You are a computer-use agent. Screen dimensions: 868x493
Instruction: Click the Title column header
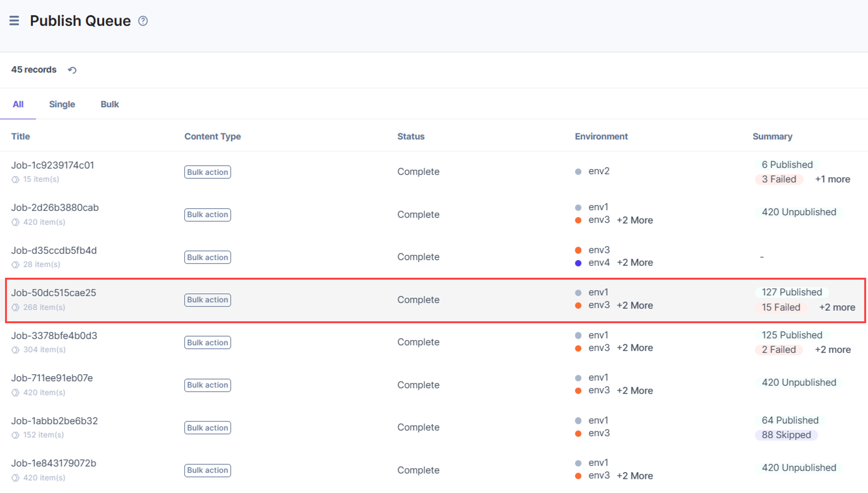[x=21, y=137]
